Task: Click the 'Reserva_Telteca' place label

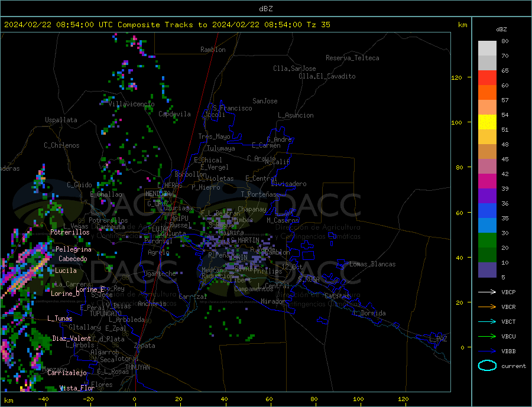Action: (352, 58)
